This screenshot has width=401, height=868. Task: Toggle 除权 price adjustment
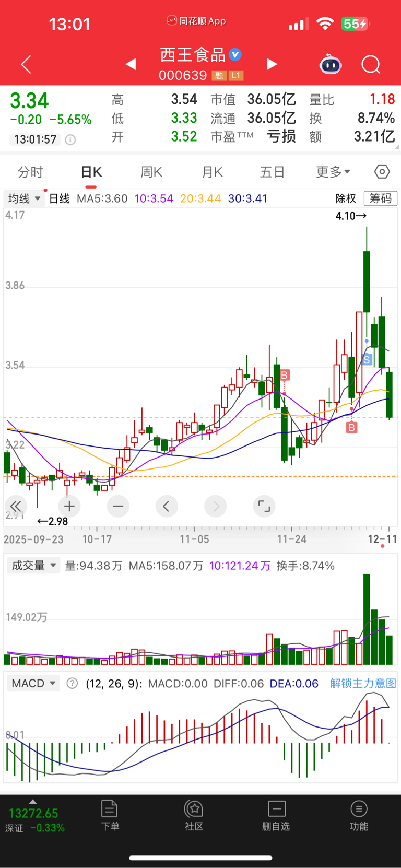(346, 198)
